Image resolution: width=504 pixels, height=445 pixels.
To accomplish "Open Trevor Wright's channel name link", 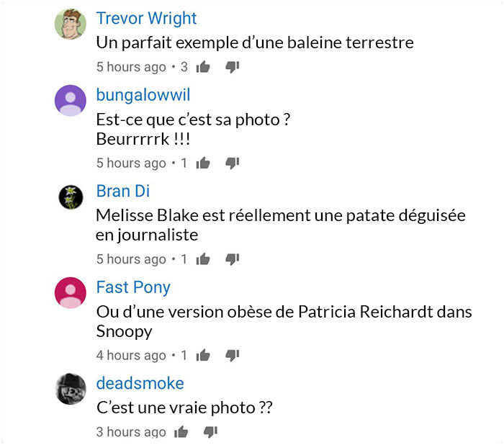I will (x=147, y=18).
